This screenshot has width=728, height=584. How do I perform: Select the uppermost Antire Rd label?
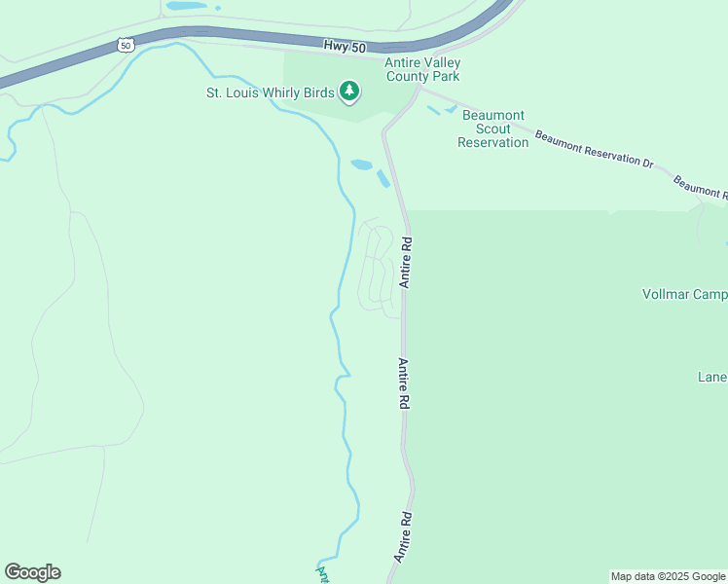[405, 263]
